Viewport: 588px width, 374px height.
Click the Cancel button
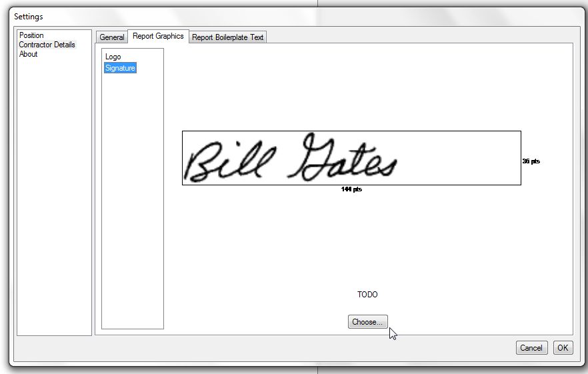[x=531, y=348]
